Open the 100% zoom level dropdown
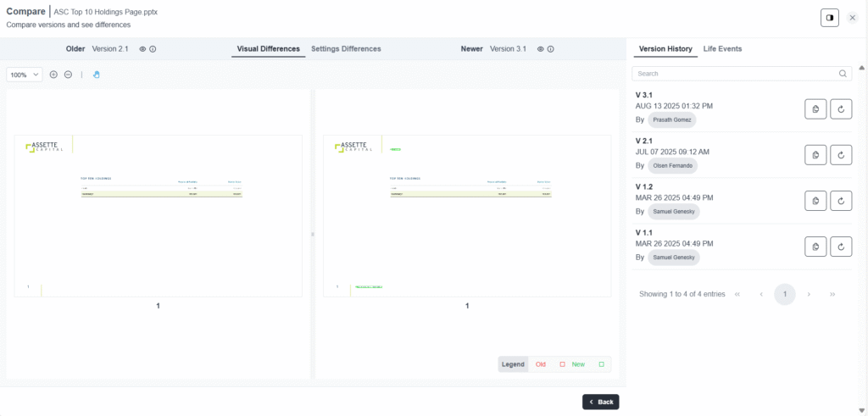The width and height of the screenshot is (868, 416). click(25, 75)
